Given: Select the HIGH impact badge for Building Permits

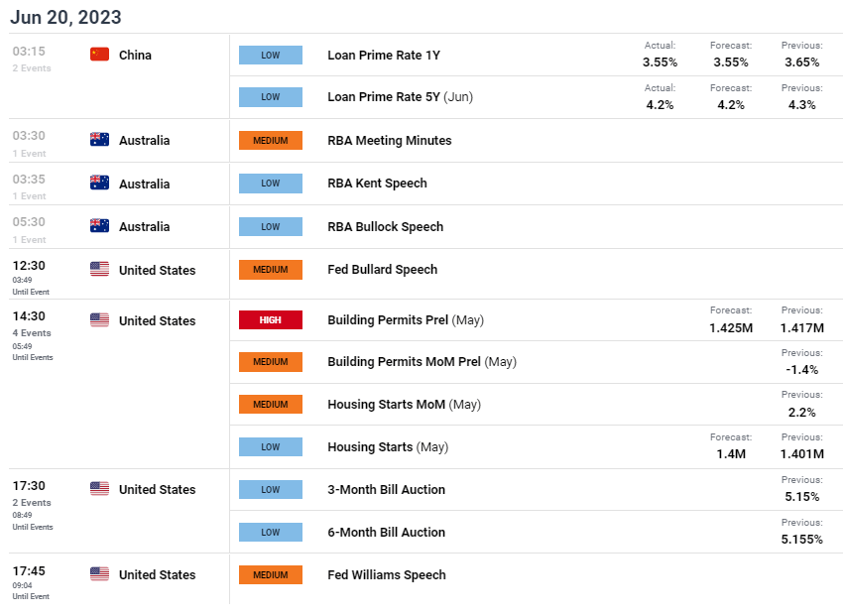Looking at the screenshot, I should 271,320.
